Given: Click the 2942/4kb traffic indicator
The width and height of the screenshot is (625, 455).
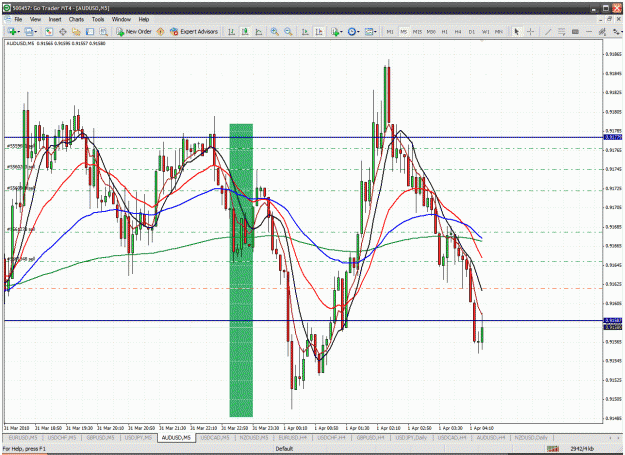Looking at the screenshot, I should 582,449.
